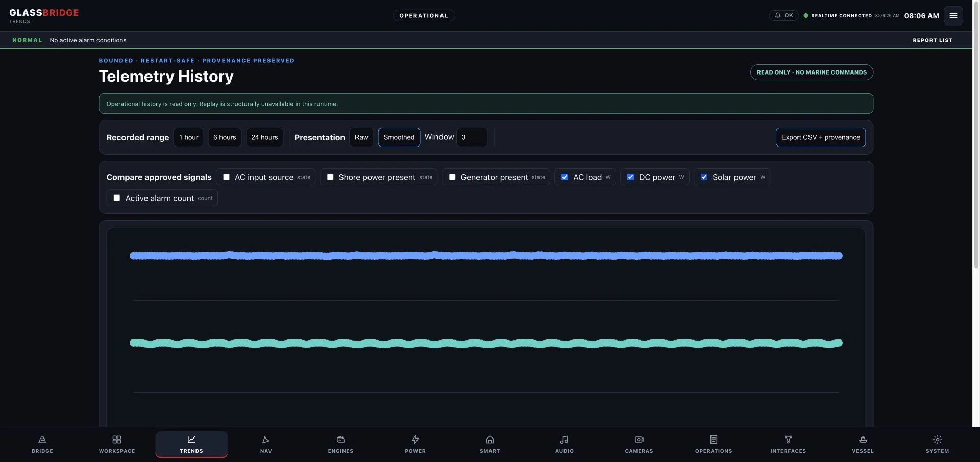Open the Power lightning icon
This screenshot has width=980, height=462.
click(x=415, y=440)
